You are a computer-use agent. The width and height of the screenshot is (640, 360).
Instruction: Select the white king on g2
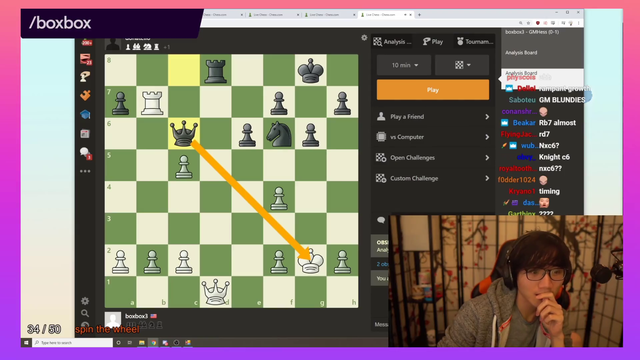(311, 261)
